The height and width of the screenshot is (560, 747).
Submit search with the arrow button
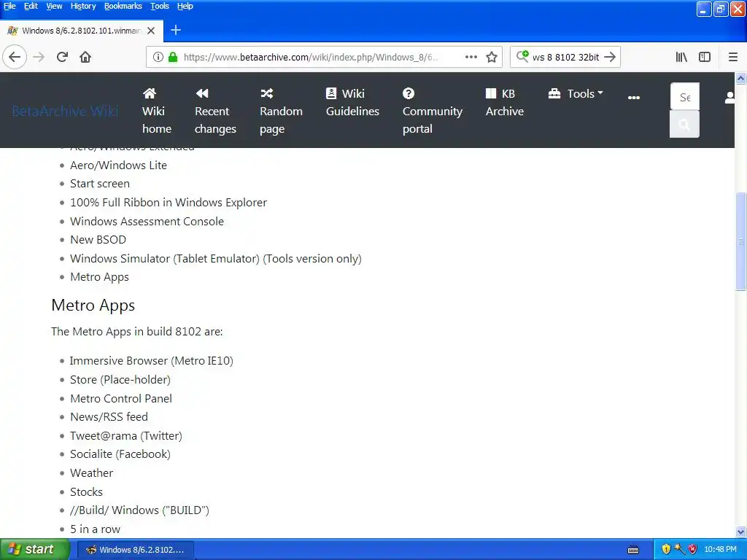pyautogui.click(x=610, y=57)
